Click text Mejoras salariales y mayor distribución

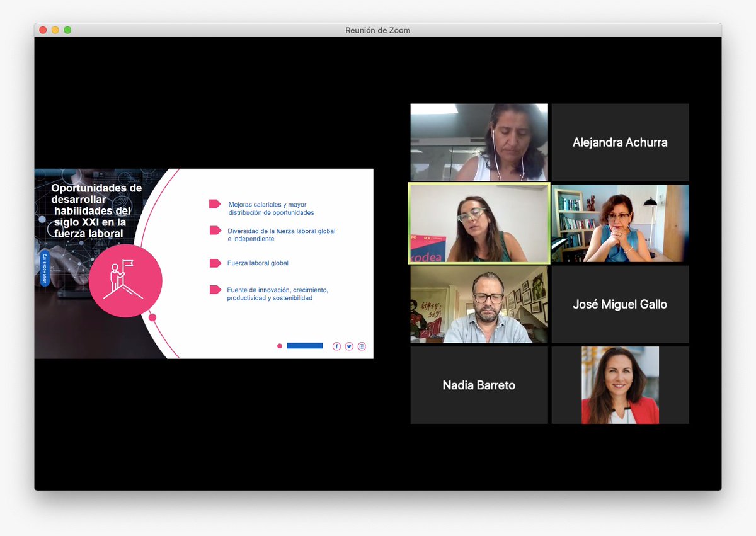(x=271, y=208)
